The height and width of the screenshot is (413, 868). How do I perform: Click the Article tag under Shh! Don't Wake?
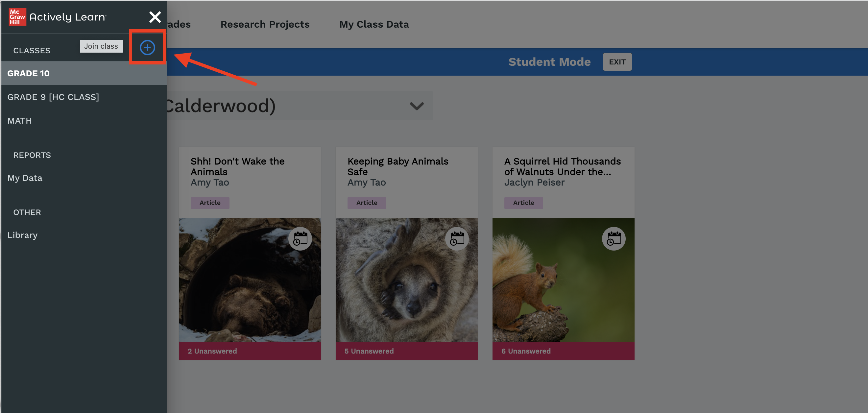[209, 203]
